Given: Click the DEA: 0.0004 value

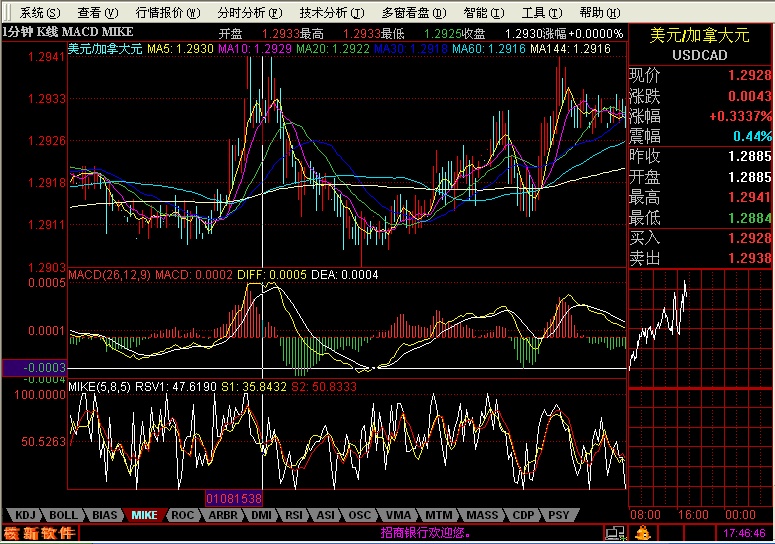Looking at the screenshot, I should click(x=344, y=275).
